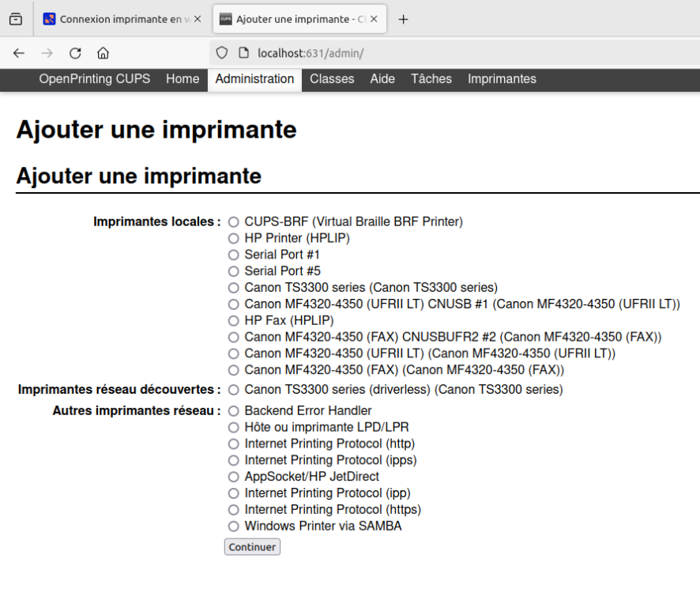Select Windows Printer via SAMBA option

(x=233, y=527)
